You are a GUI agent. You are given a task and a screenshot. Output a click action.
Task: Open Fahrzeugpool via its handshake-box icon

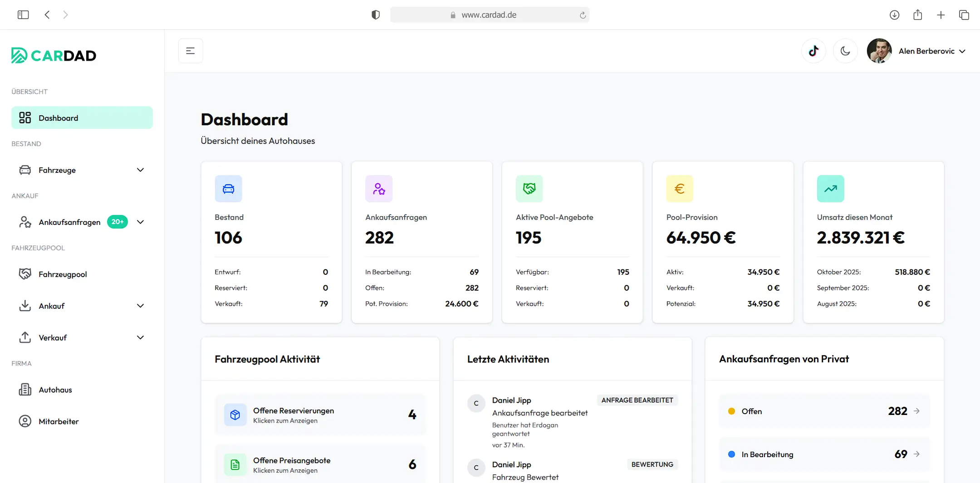(25, 274)
